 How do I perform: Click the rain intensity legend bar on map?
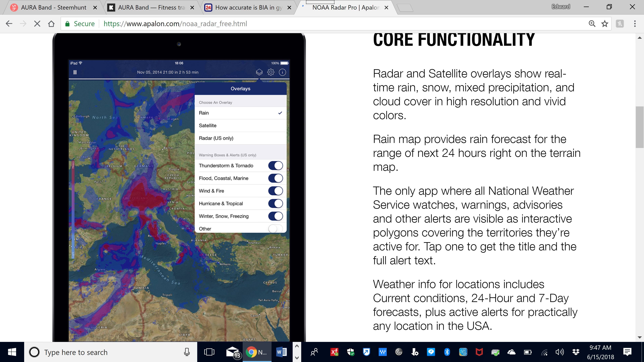[x=73, y=209]
